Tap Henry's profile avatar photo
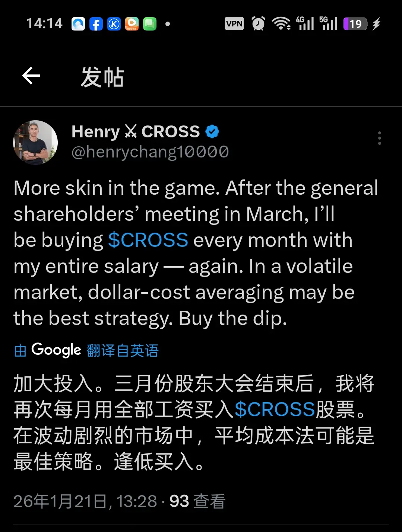The image size is (402, 532). point(35,142)
